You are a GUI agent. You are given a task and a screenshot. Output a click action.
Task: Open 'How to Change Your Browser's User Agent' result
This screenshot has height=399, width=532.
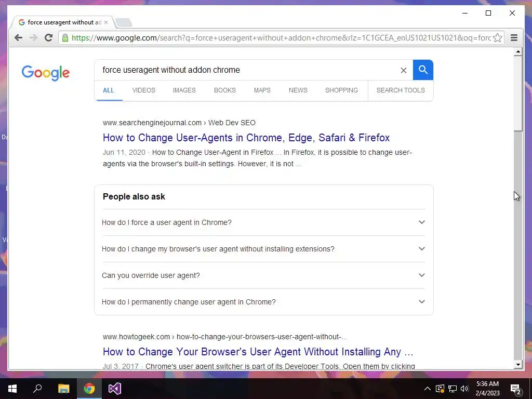pyautogui.click(x=258, y=352)
